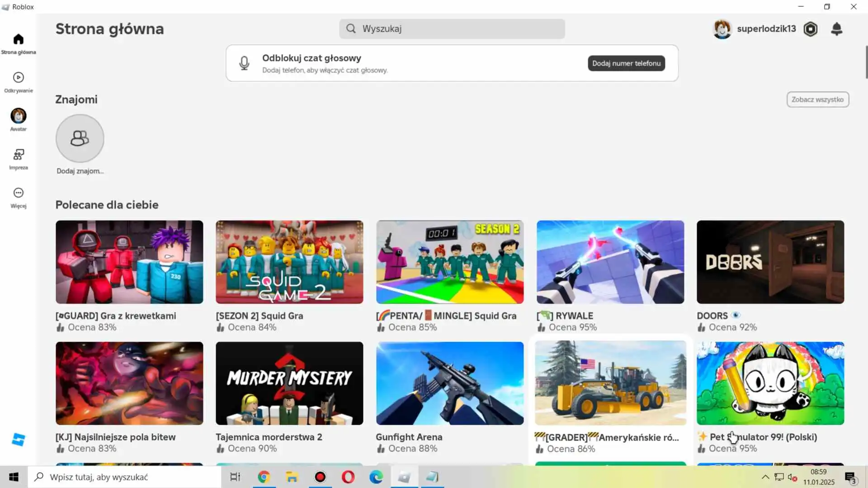868x488 pixels.
Task: Click the Dodaj znajomych add friends circle
Action: click(80, 138)
